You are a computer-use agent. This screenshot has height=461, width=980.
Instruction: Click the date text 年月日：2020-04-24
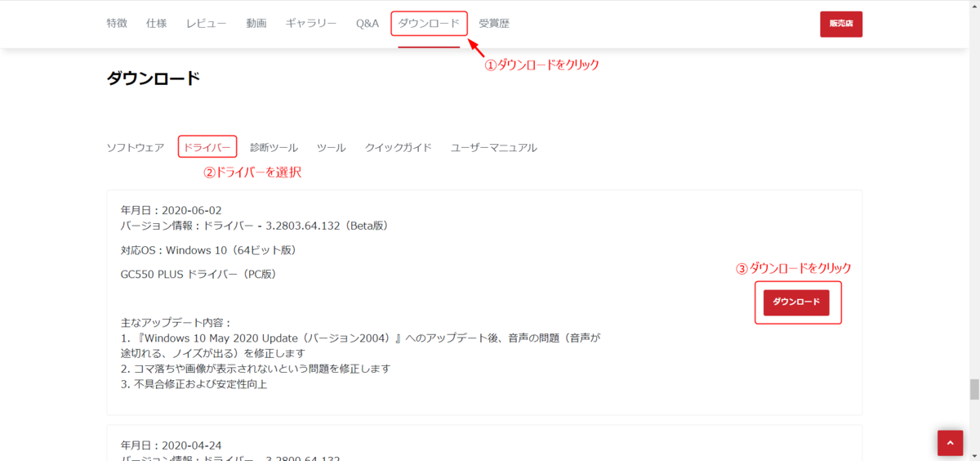[x=171, y=445]
